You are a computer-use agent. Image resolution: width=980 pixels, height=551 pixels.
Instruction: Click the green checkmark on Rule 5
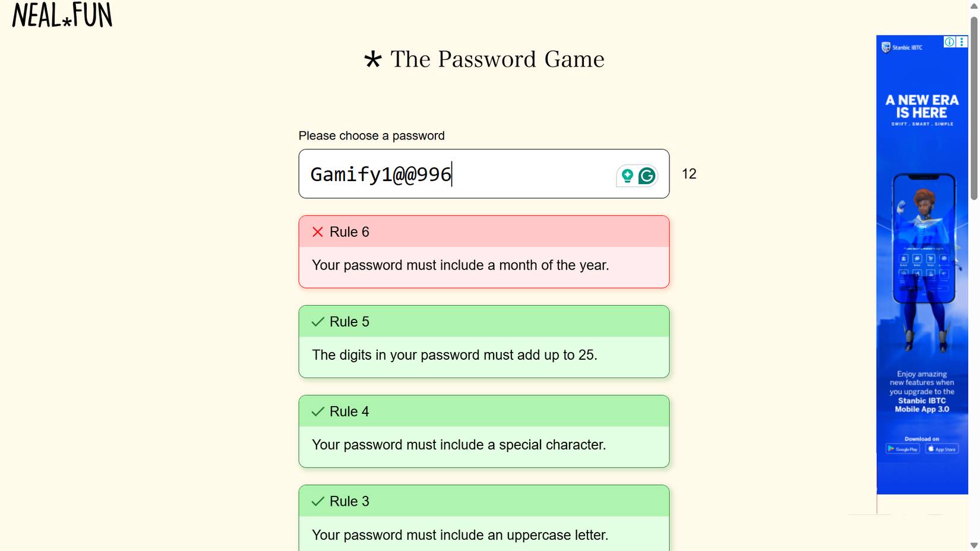pos(318,322)
